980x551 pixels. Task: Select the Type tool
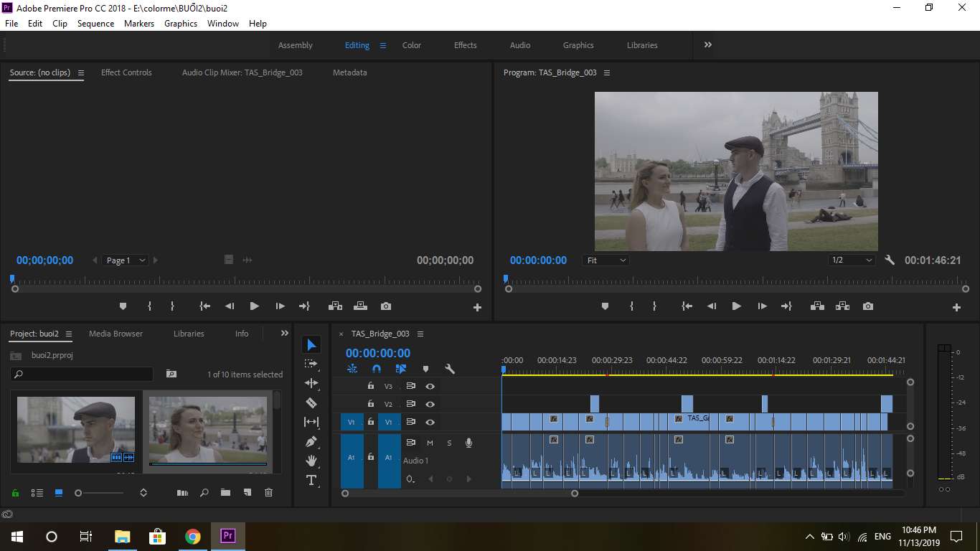click(x=311, y=480)
